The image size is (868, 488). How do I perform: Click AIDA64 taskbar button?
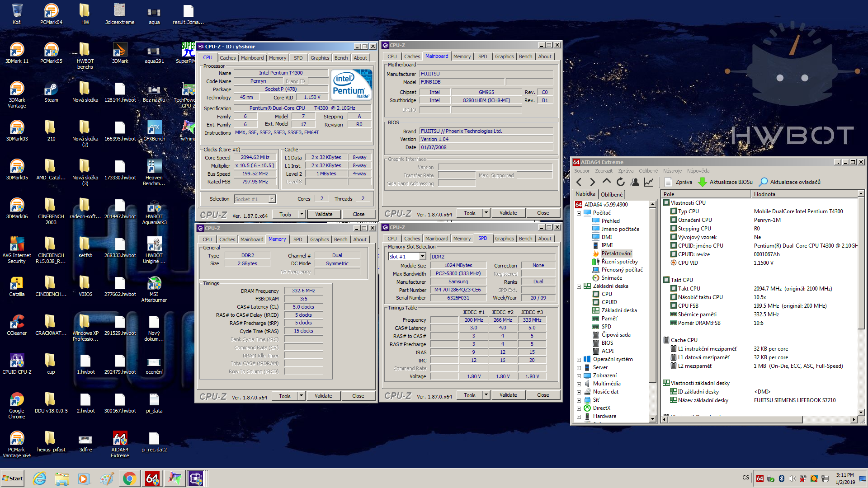tap(152, 479)
